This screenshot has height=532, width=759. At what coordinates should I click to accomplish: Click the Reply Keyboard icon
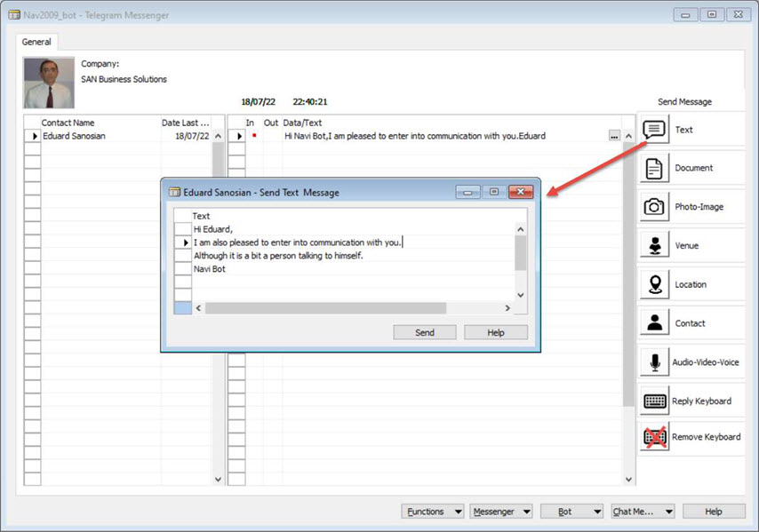[654, 401]
